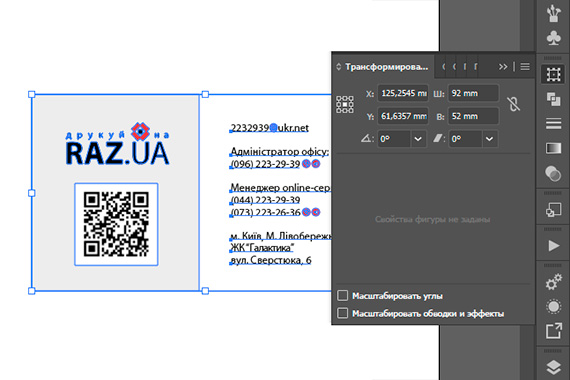Image resolution: width=570 pixels, height=380 pixels.
Task: Open the Transform panel hamburger menu
Action: pyautogui.click(x=525, y=67)
